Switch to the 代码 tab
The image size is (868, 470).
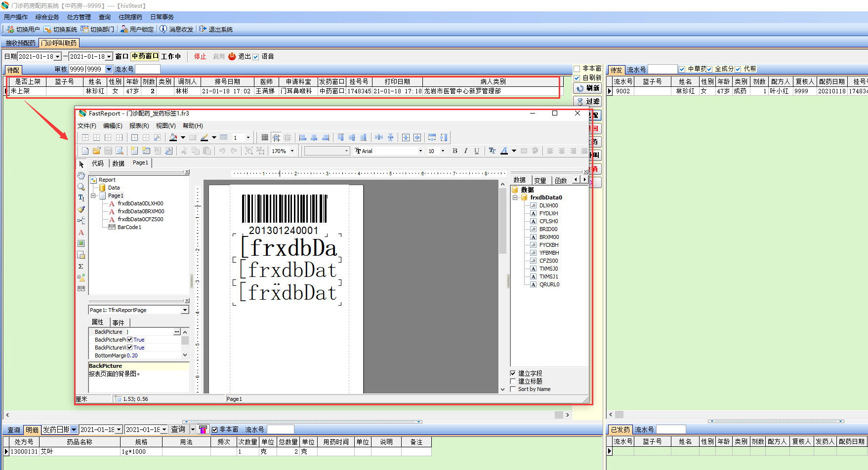pos(98,163)
